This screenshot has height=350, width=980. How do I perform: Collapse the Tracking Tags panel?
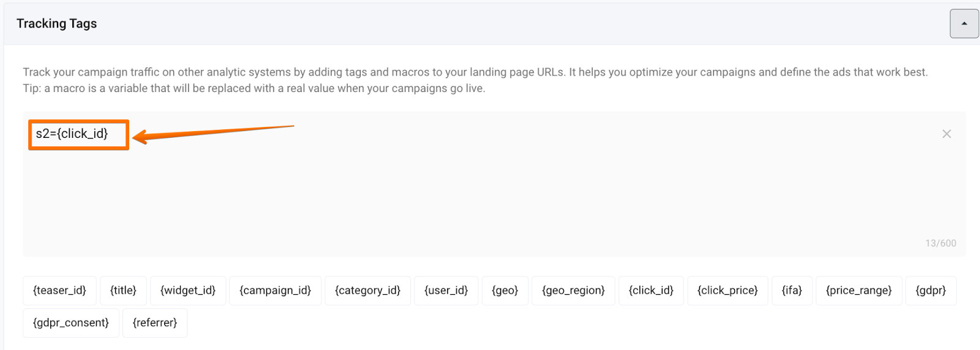click(x=964, y=24)
